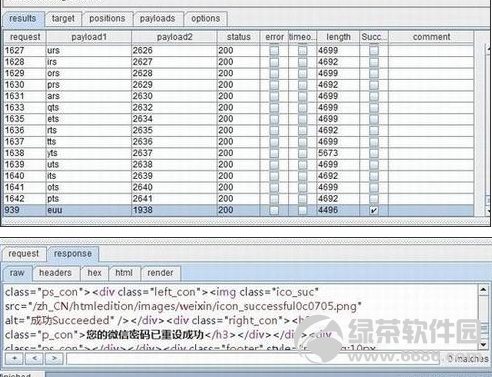Toggle Succ checkbox in row 1629

374,73
